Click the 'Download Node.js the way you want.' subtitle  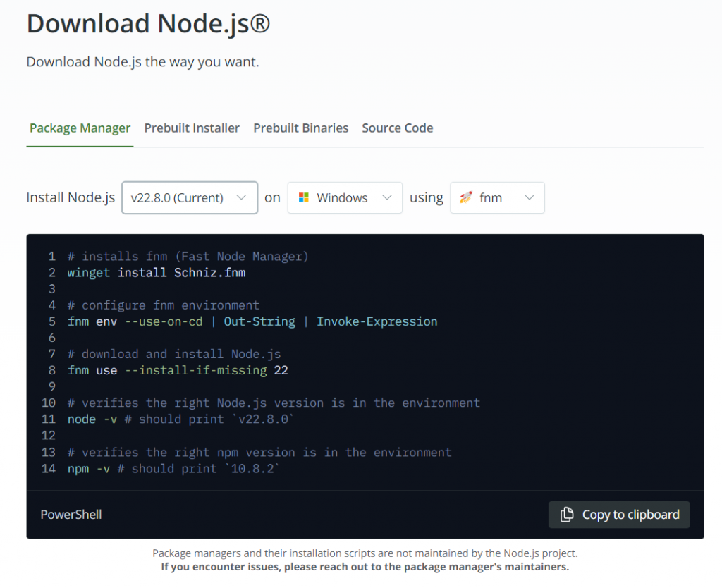click(x=142, y=62)
